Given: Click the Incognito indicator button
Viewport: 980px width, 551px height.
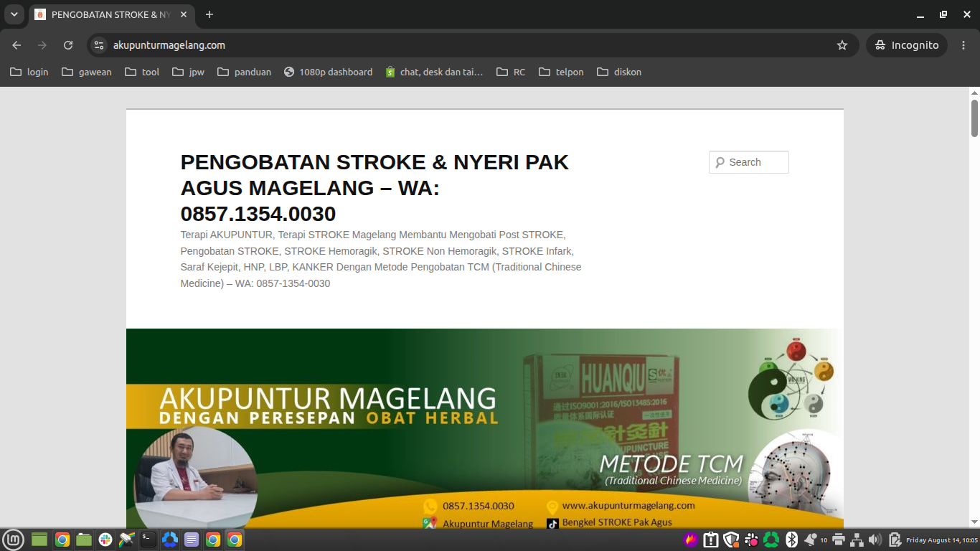Looking at the screenshot, I should [x=907, y=45].
